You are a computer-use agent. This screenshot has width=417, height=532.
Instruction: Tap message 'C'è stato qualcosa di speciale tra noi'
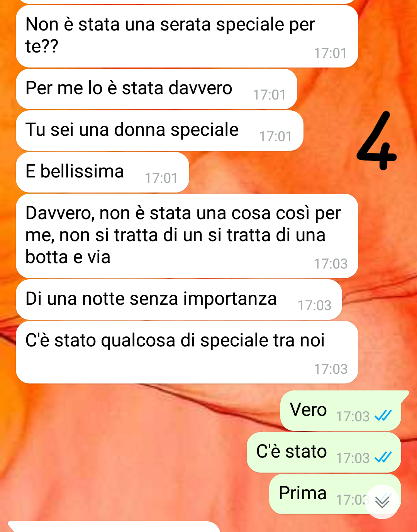(187, 352)
